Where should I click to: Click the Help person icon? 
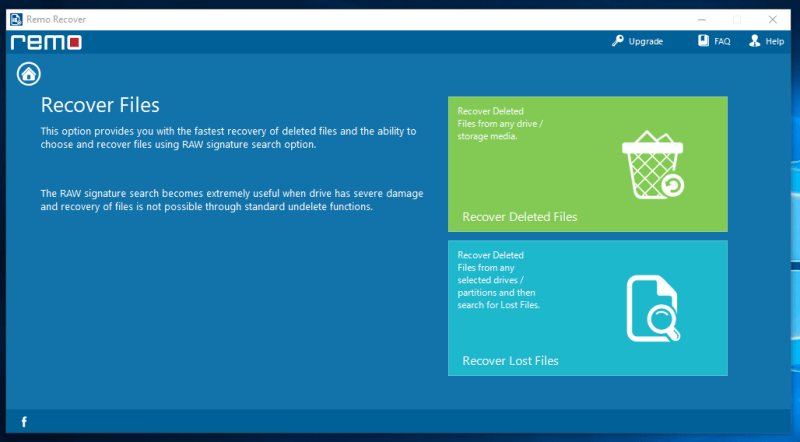755,41
